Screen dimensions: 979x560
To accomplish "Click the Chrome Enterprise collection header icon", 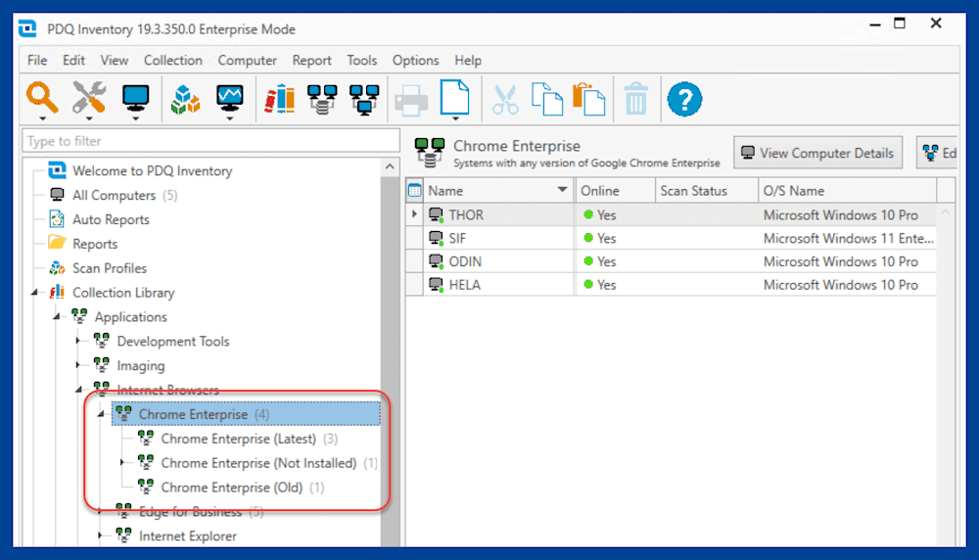I will coord(430,153).
